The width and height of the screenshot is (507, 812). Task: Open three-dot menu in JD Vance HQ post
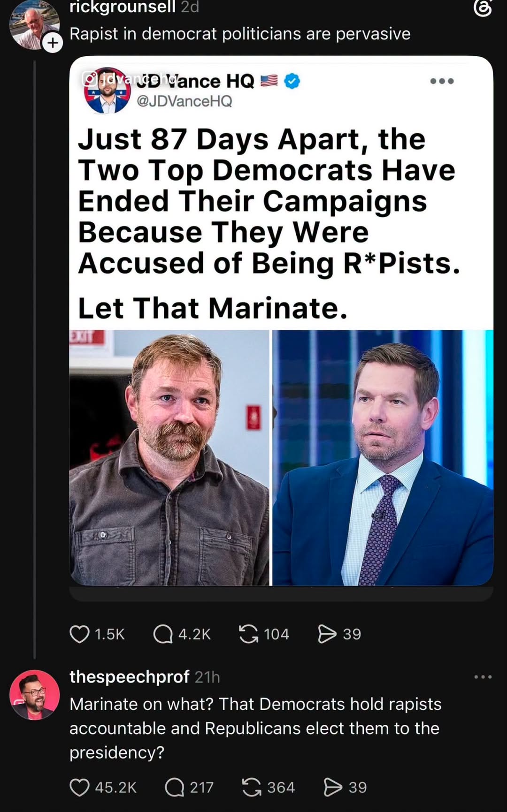pos(442,81)
